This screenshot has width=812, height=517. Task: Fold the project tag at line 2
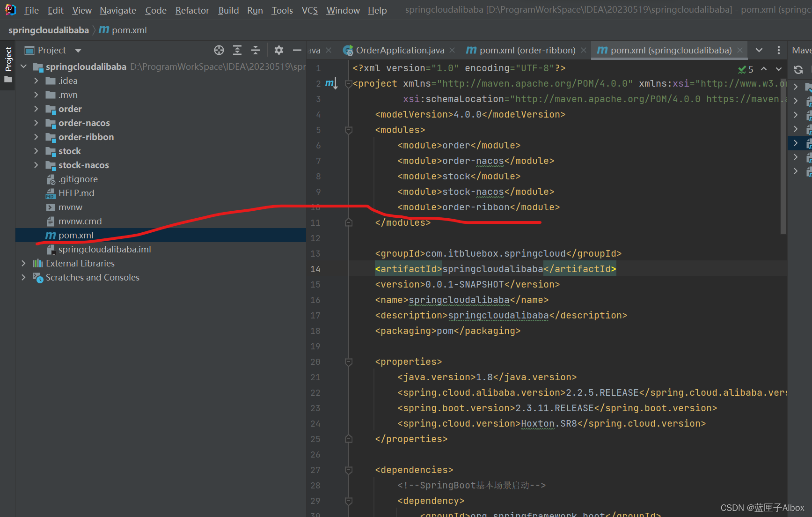[x=349, y=84]
